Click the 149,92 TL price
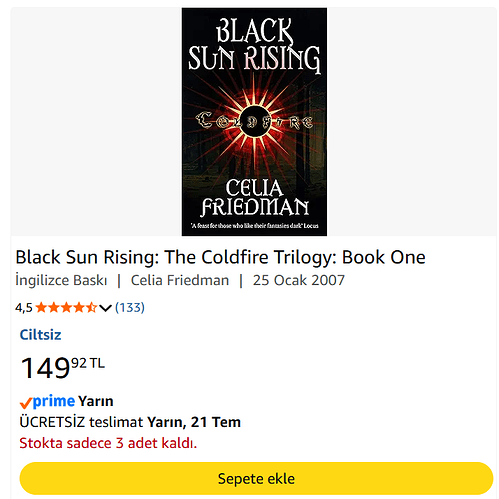Image resolution: width=499 pixels, height=499 pixels. [x=62, y=368]
